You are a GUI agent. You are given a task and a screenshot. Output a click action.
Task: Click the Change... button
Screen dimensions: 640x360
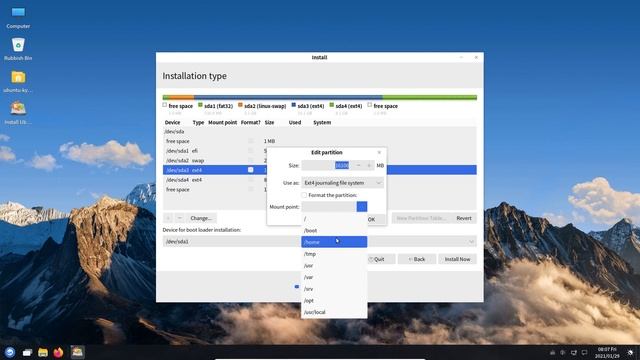201,218
